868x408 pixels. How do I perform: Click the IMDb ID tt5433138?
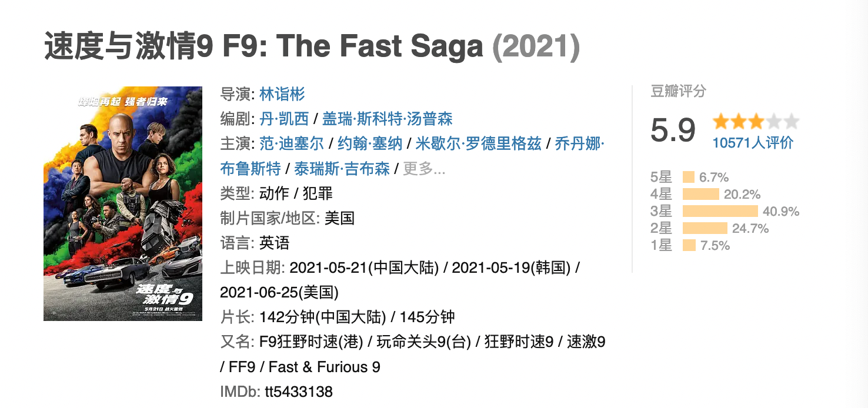point(296,392)
